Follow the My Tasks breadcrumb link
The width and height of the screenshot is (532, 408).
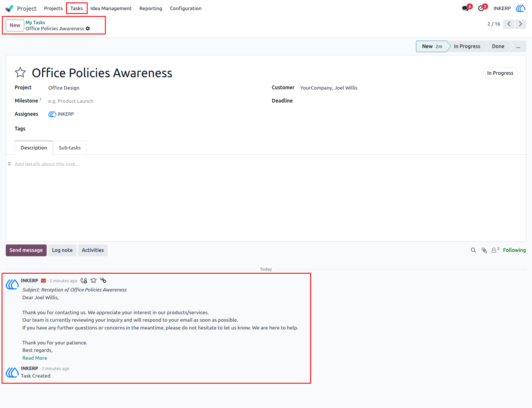(35, 22)
